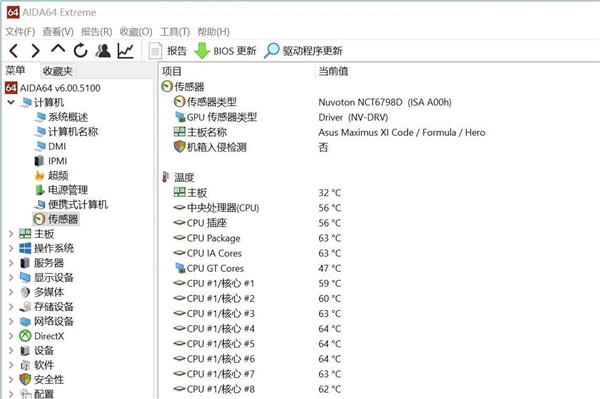Expand the 多媒体 tree node
The image size is (600, 399).
point(11,292)
